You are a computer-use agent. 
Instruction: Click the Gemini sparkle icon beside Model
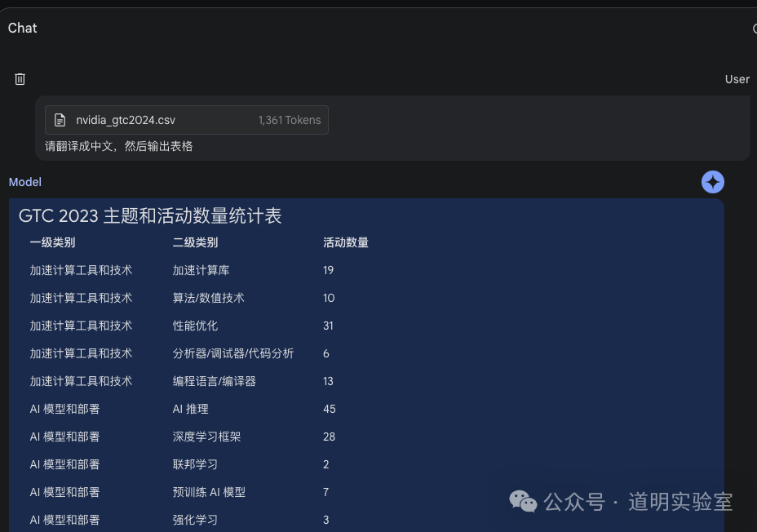712,182
